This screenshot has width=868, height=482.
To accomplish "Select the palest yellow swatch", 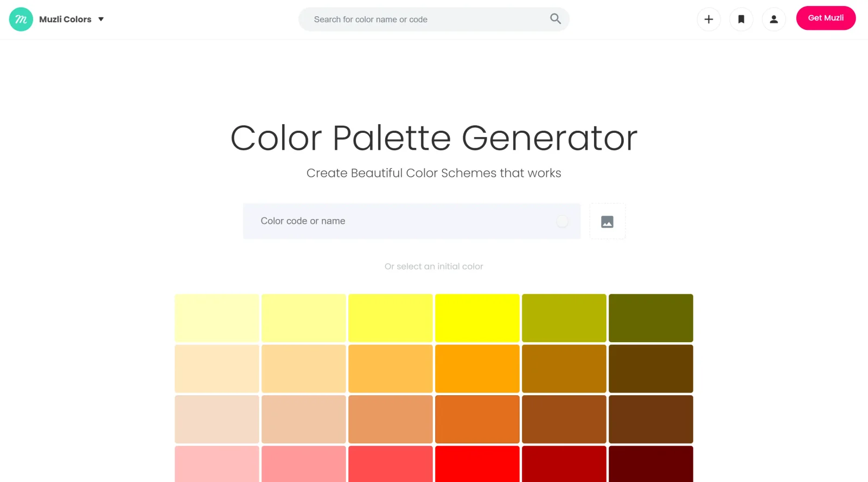I will tap(217, 318).
